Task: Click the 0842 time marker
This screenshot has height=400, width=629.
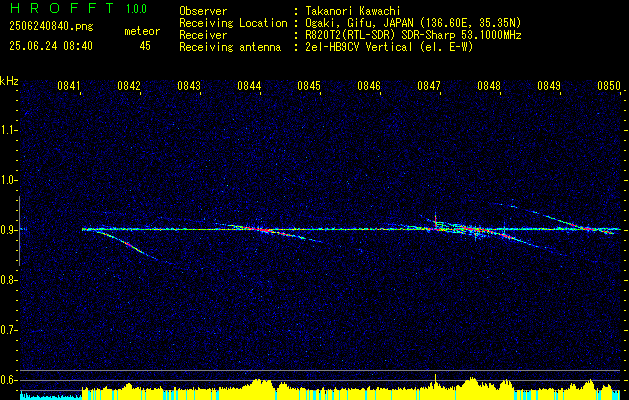Action: coord(129,86)
